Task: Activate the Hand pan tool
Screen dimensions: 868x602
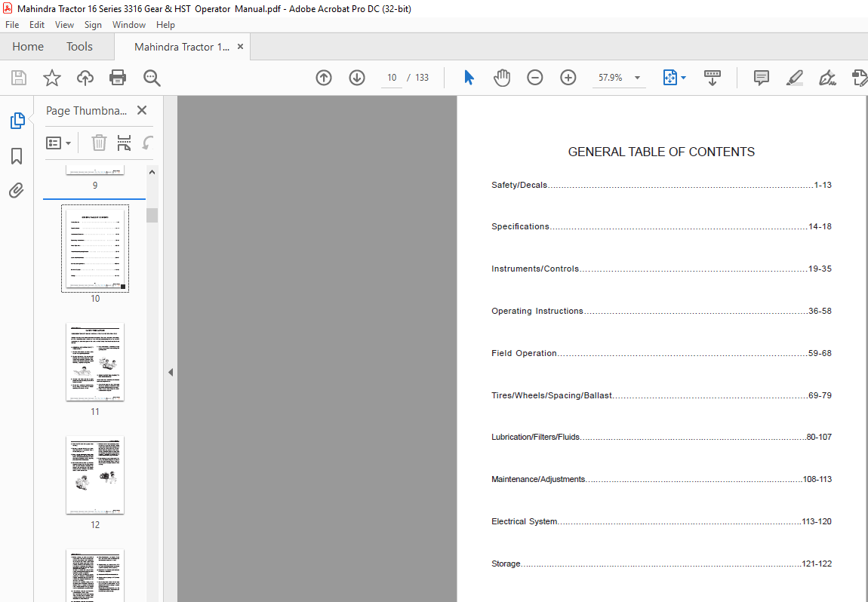Action: coord(501,78)
